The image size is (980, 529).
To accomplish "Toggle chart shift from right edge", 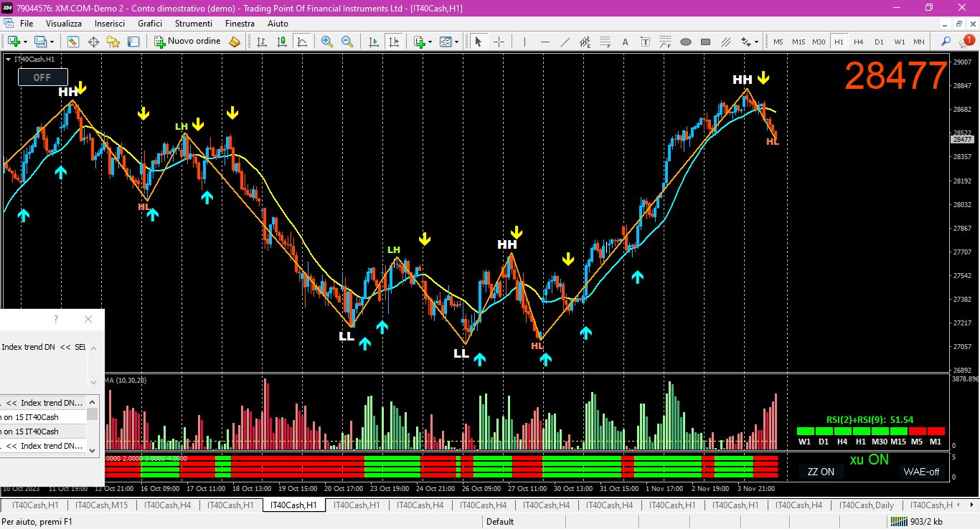I will [393, 42].
